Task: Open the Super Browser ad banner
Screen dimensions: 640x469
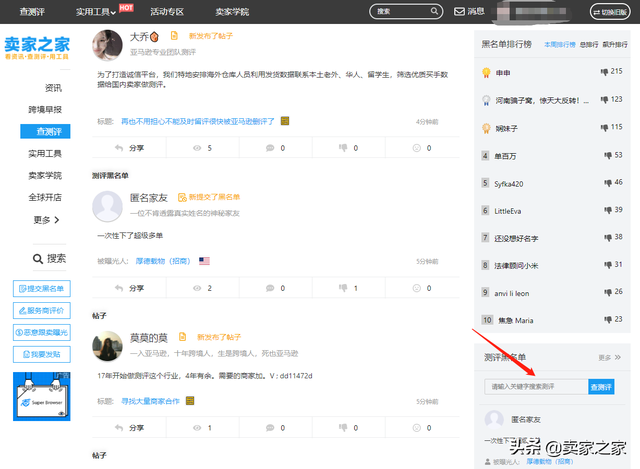Action: [x=42, y=396]
